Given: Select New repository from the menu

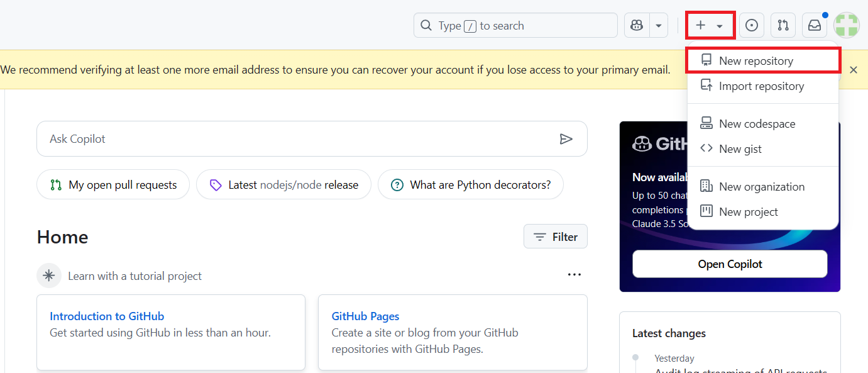Looking at the screenshot, I should pos(756,61).
